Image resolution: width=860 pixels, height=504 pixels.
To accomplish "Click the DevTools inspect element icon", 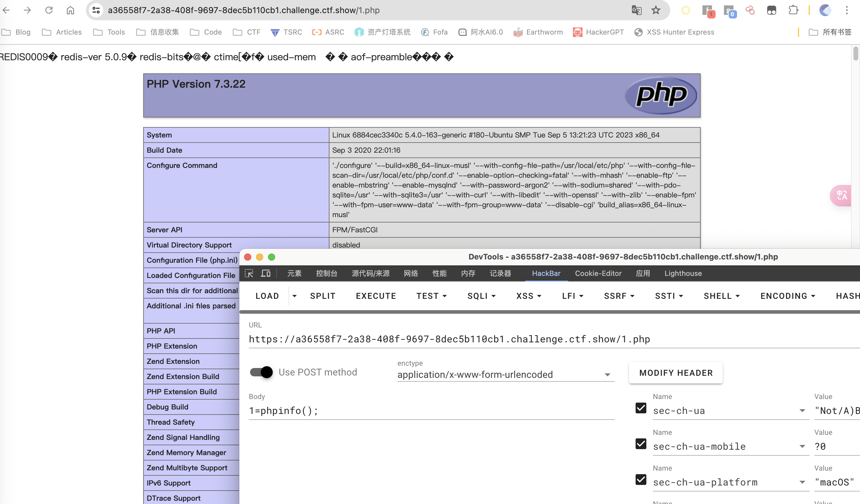I will coord(249,273).
